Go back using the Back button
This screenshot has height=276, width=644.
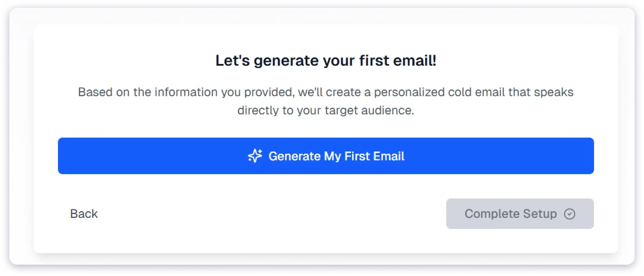coord(84,214)
